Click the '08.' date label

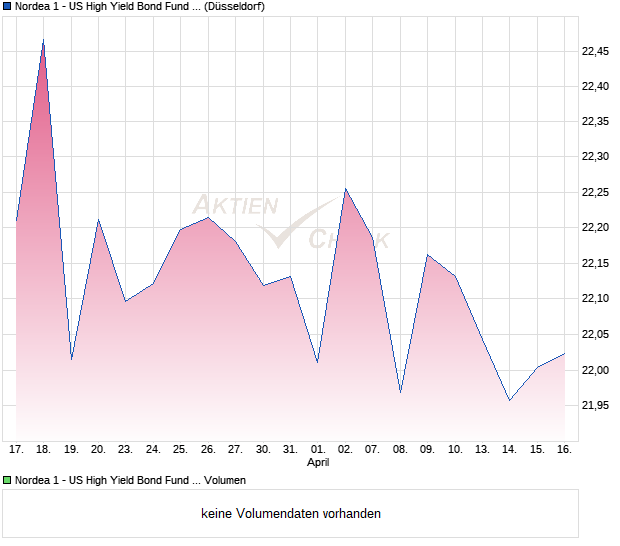pyautogui.click(x=400, y=450)
